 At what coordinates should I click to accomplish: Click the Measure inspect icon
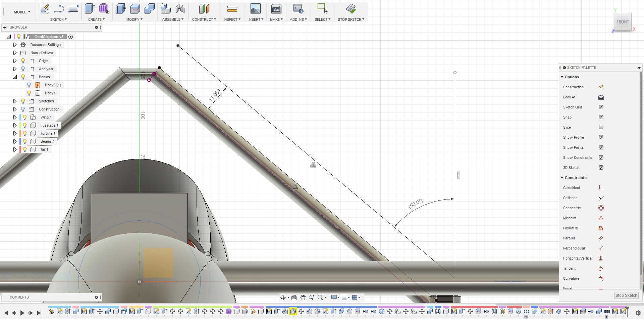[x=232, y=9]
